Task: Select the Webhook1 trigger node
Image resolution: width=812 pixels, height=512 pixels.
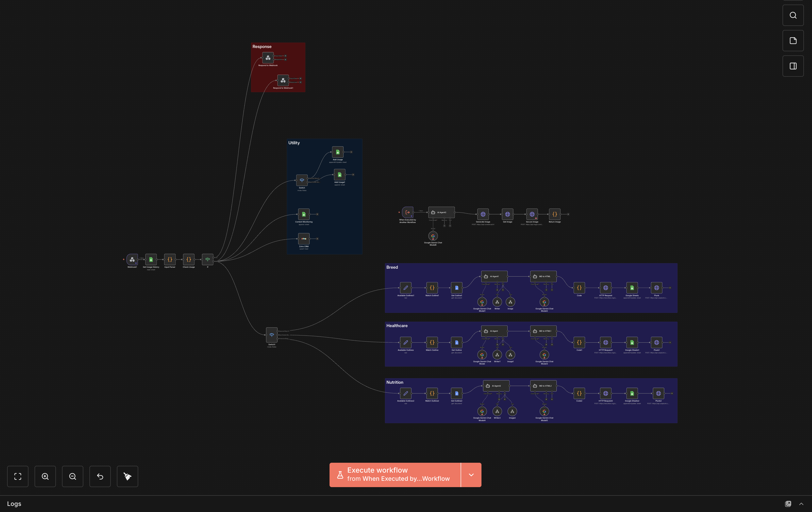Action: coord(132,259)
